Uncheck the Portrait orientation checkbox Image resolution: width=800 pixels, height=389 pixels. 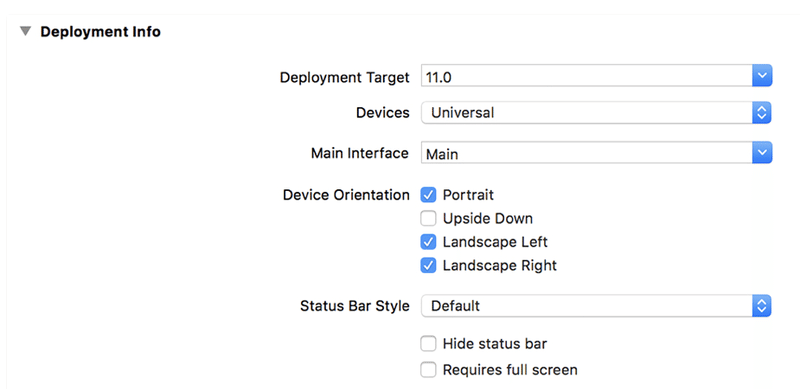pos(428,195)
